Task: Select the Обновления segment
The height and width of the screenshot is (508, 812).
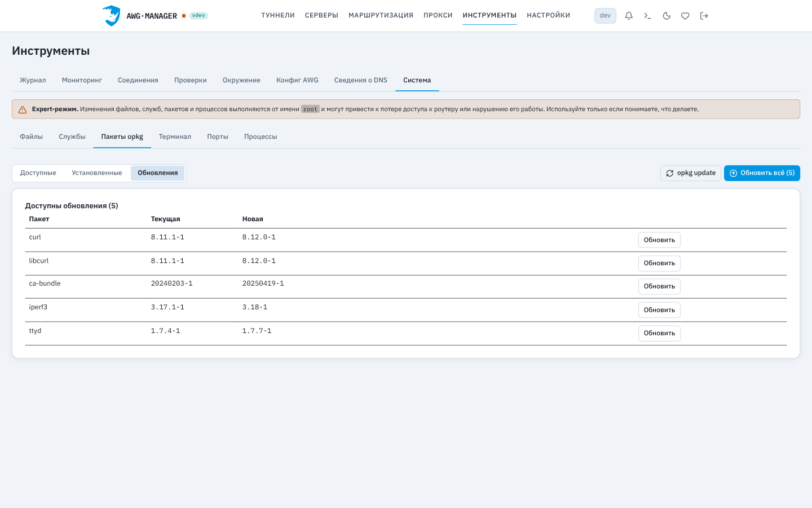Action: click(158, 173)
